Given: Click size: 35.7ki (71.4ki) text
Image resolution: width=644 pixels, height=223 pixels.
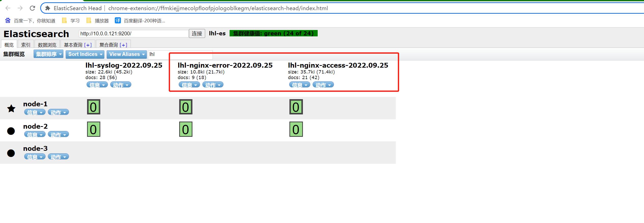Looking at the screenshot, I should (311, 72).
